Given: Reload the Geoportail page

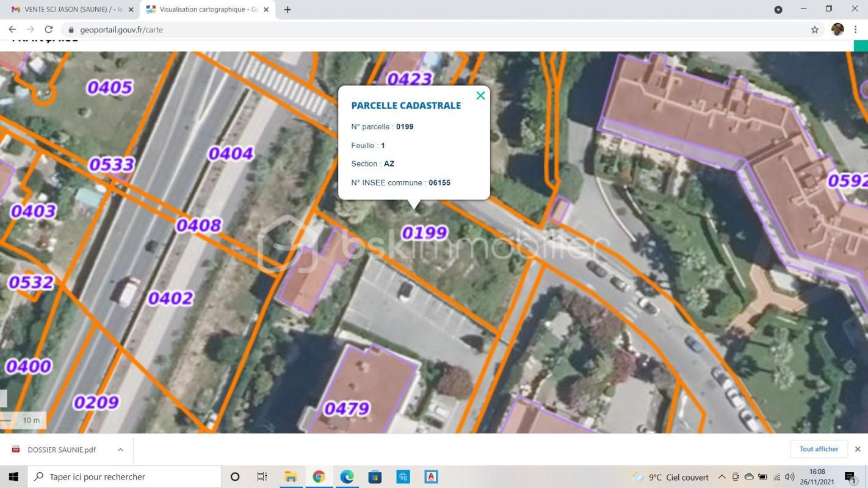Looking at the screenshot, I should tap(49, 29).
